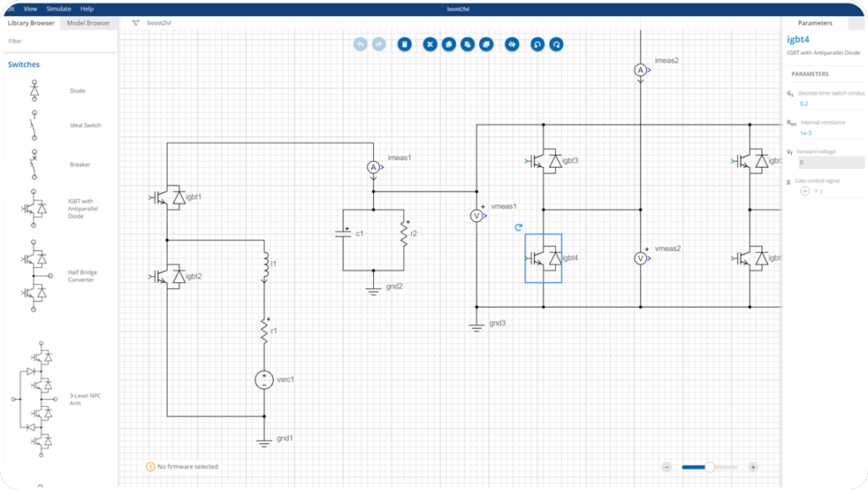Viewport: 868px width, 490px height.
Task: Click the 'Half Bridge Converter' library label
Action: 82,276
